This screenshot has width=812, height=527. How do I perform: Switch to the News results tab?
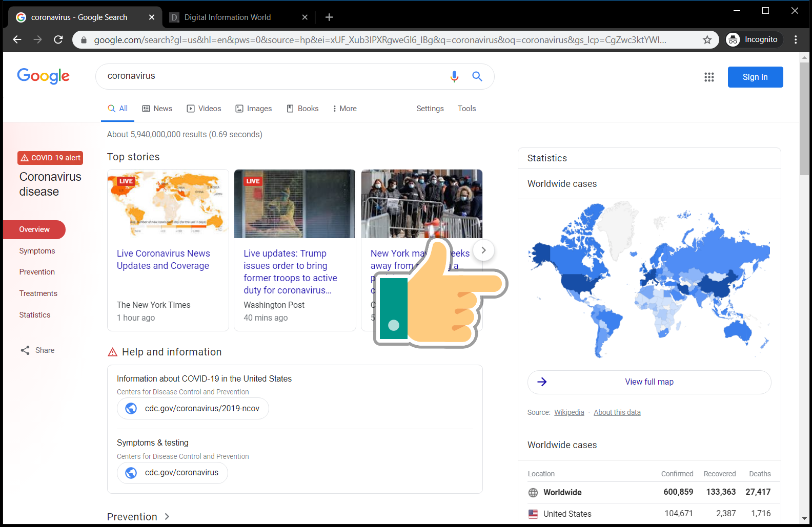157,109
